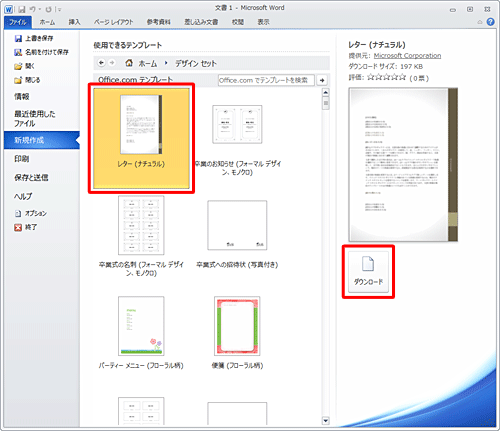Click the デザイン セット breadcrumb item
Image resolution: width=500 pixels, height=431 pixels.
tap(196, 63)
